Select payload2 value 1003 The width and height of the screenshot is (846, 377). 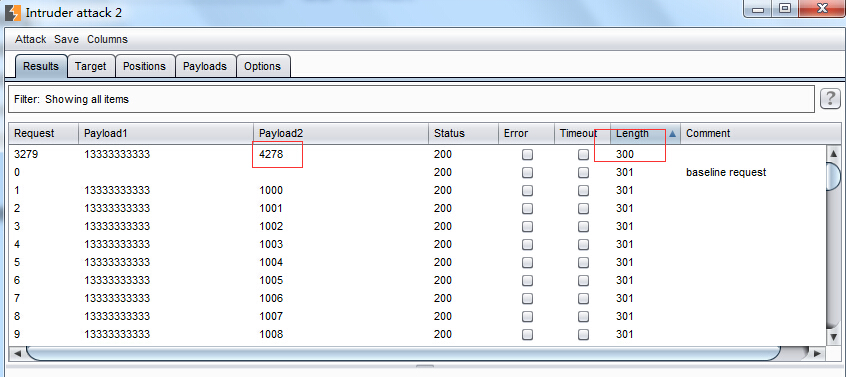[x=271, y=244]
